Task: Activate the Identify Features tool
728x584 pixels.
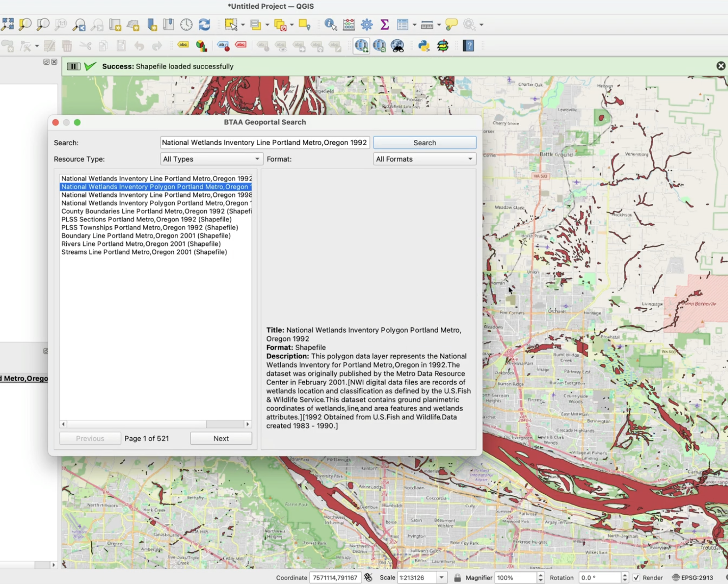Action: coord(331,24)
